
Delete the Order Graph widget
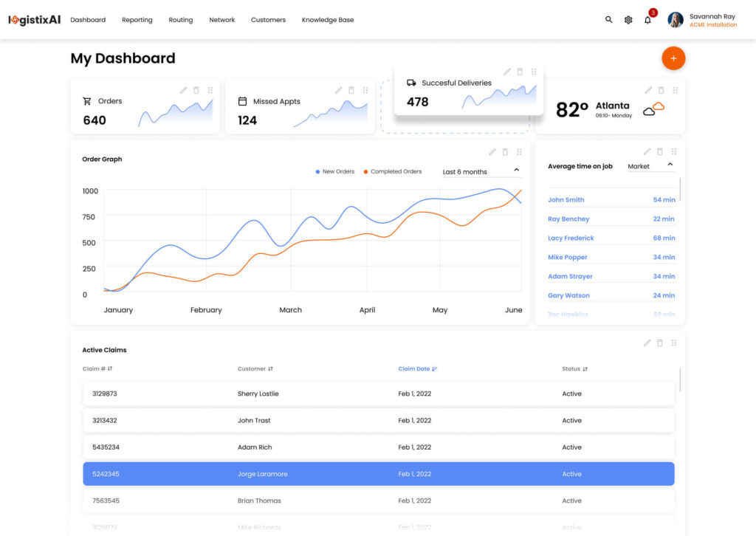click(x=505, y=152)
